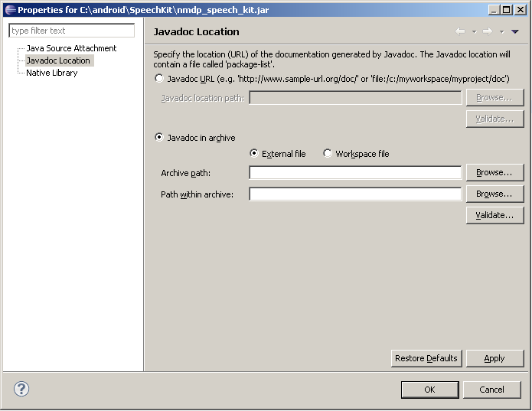Image resolution: width=532 pixels, height=411 pixels.
Task: Apply the Javadoc location settings
Action: click(x=494, y=358)
